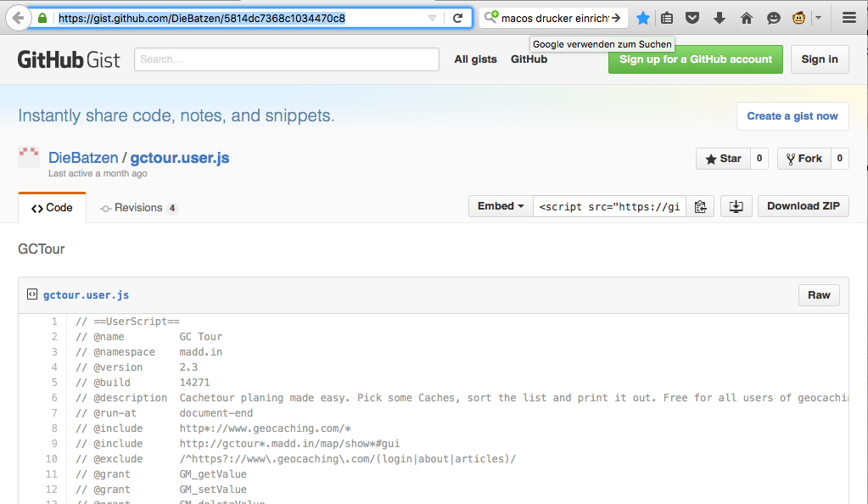868x504 pixels.
Task: Open the URL history dropdown arrow
Action: click(432, 19)
